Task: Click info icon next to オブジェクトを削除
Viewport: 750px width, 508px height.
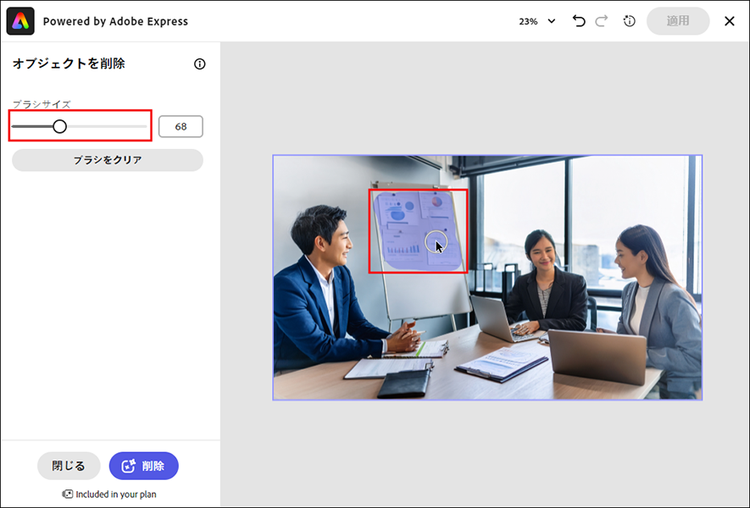Action: tap(199, 64)
